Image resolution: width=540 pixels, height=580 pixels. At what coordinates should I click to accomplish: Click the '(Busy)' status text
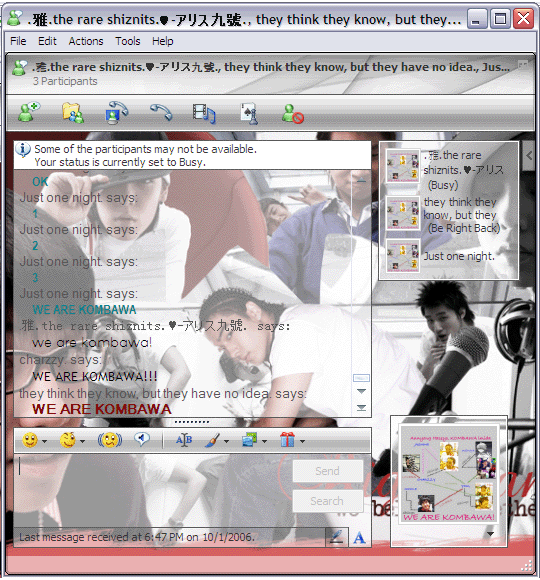click(x=443, y=185)
